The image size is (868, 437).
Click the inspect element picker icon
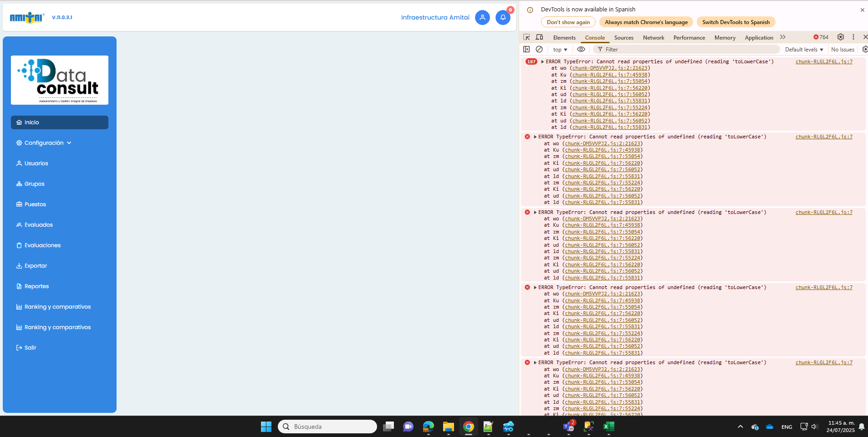(526, 37)
